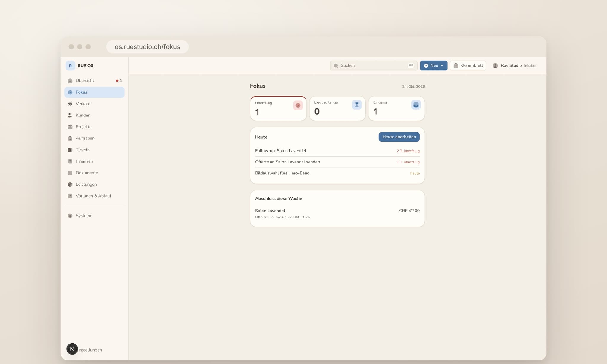607x364 pixels.
Task: Click the red notification badge showing 3
Action: (119, 81)
